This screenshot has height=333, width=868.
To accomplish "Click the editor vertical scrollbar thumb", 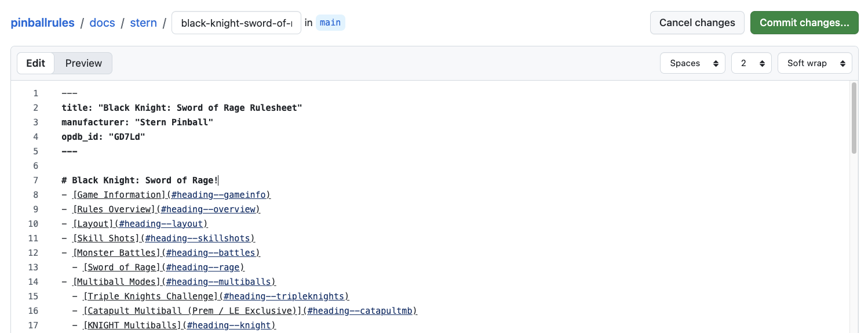I will tap(854, 118).
